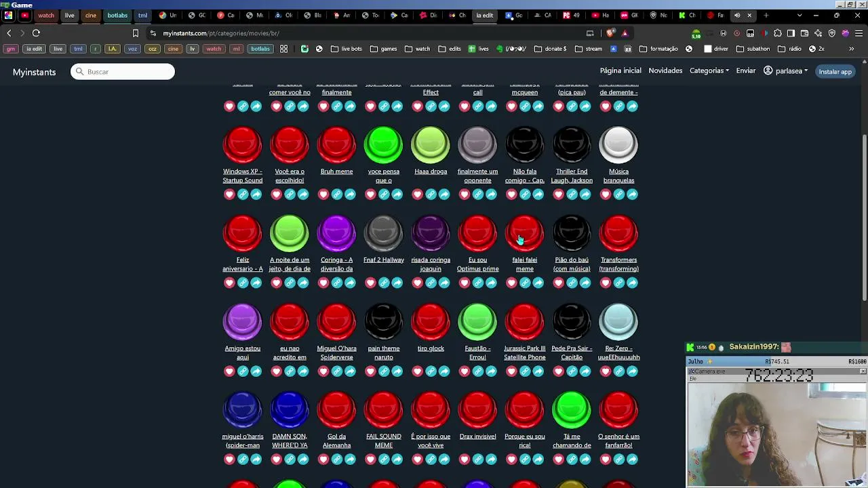Screen dimensions: 868x488
Task: Copy the link of the 'Bruh meme' sound
Action: [x=336, y=195]
